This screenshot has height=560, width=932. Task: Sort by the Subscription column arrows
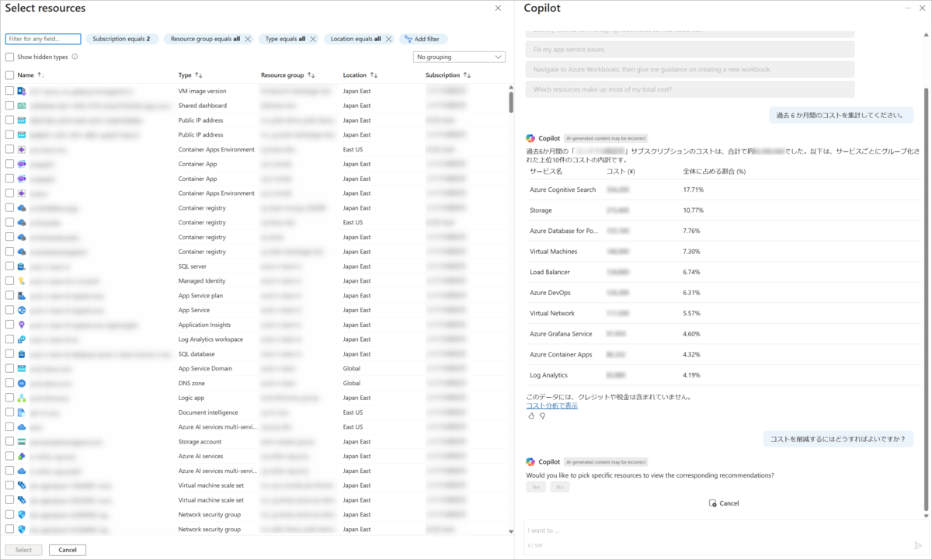click(467, 75)
